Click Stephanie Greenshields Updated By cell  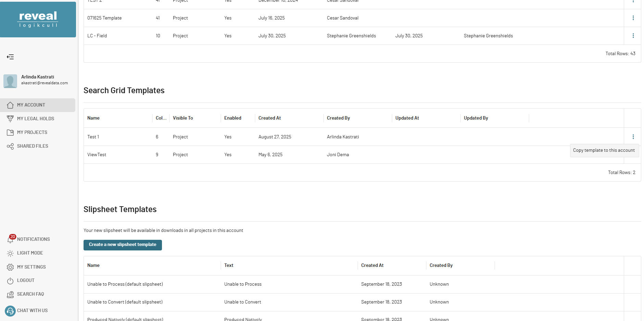(488, 36)
